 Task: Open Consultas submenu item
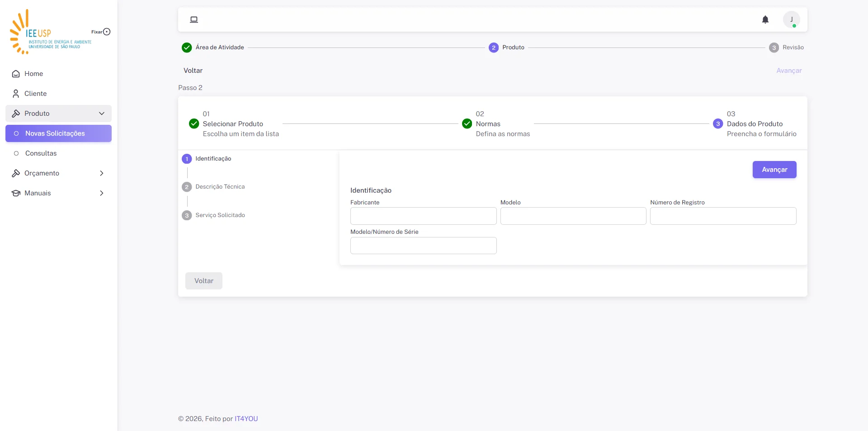click(58, 153)
